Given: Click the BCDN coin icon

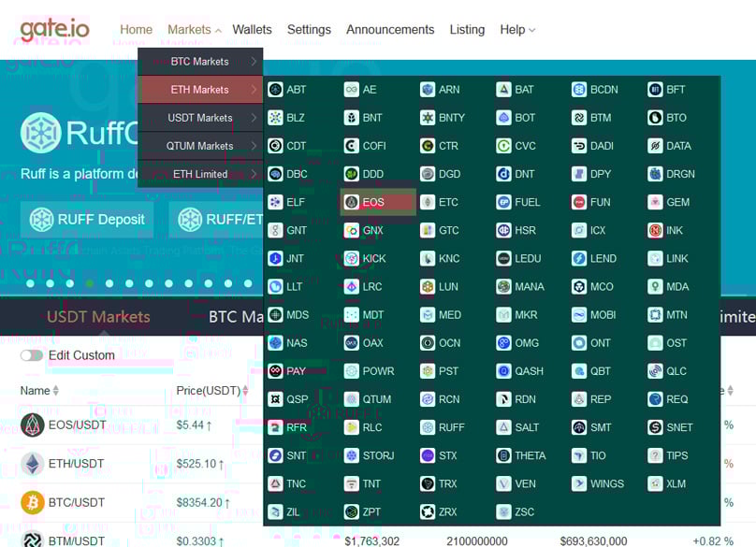Looking at the screenshot, I should [579, 90].
